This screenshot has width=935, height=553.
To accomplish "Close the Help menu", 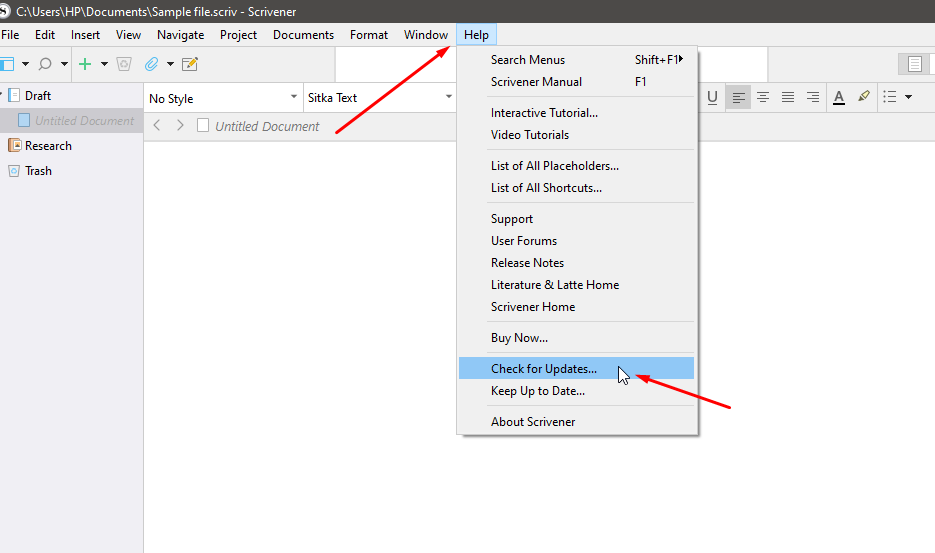I will coord(476,35).
